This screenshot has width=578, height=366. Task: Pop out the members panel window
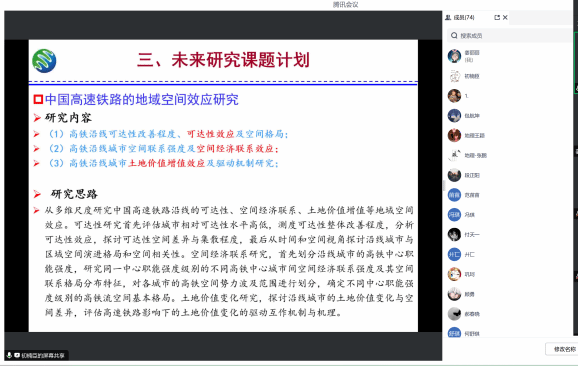[497, 17]
